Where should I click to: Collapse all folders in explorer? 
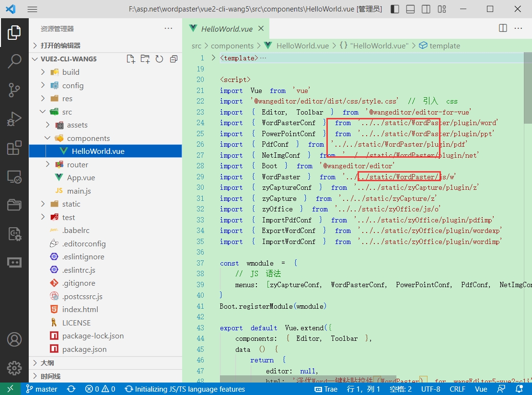coord(173,59)
